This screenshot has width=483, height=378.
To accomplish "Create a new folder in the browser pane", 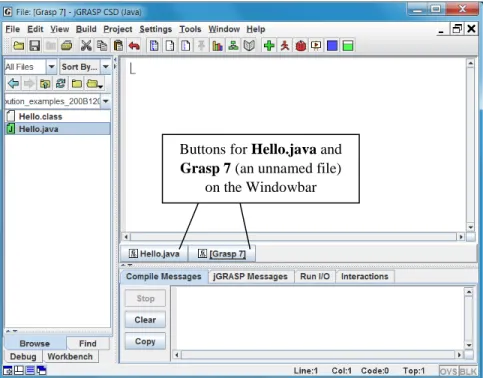I will point(77,83).
